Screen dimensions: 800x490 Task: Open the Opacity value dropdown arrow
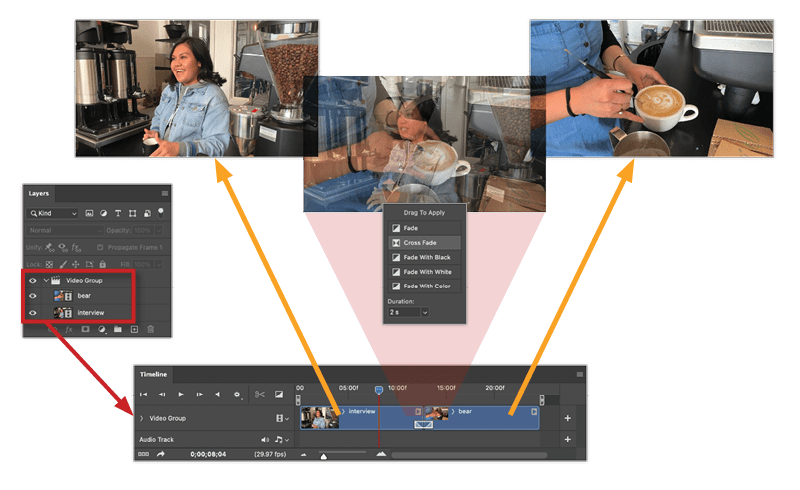point(159,230)
